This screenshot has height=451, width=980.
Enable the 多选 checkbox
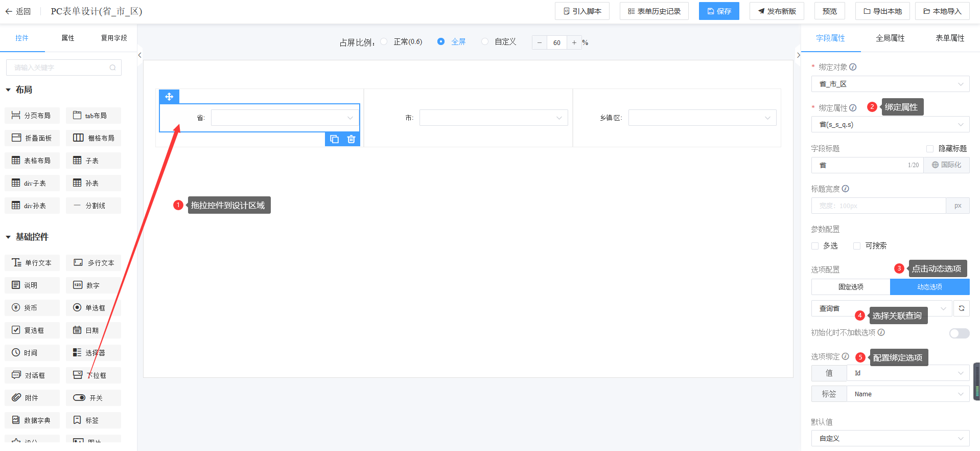[x=815, y=246]
